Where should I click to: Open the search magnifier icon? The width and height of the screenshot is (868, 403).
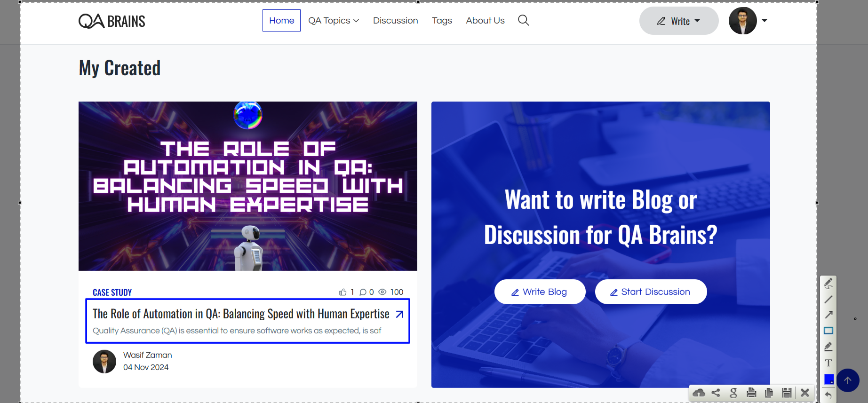pos(524,20)
